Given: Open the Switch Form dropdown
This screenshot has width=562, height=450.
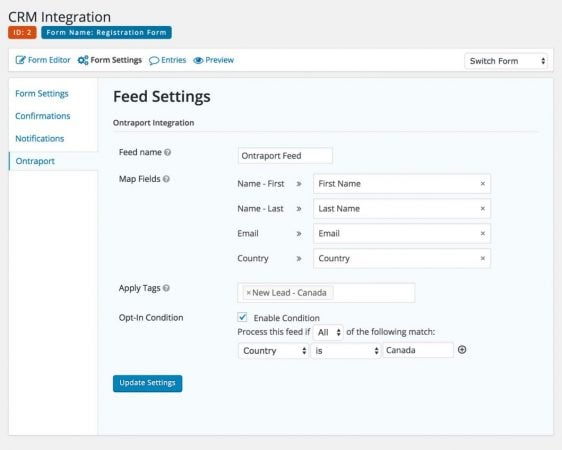Looking at the screenshot, I should point(506,61).
